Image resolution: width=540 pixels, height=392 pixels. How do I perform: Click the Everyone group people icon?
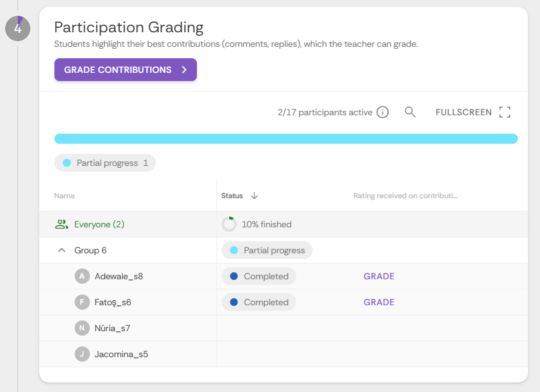61,224
